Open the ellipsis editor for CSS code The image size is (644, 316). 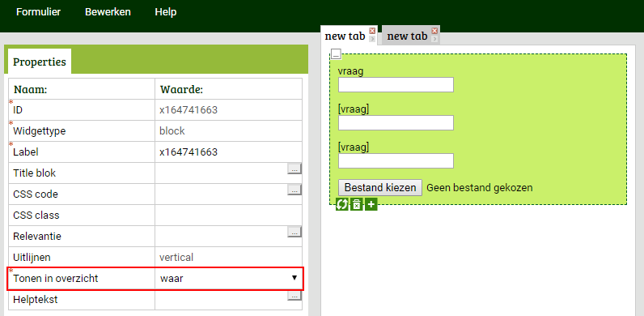[294, 190]
